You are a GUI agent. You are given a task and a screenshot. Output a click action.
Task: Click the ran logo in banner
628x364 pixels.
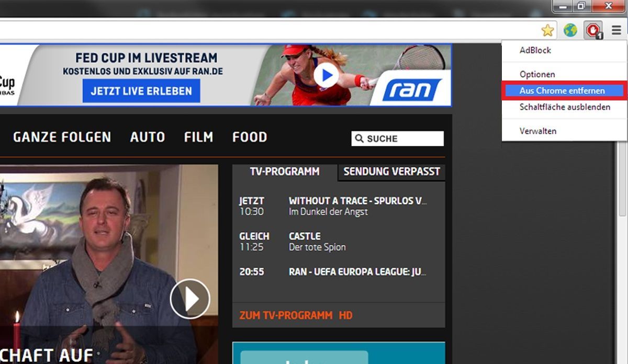[411, 89]
